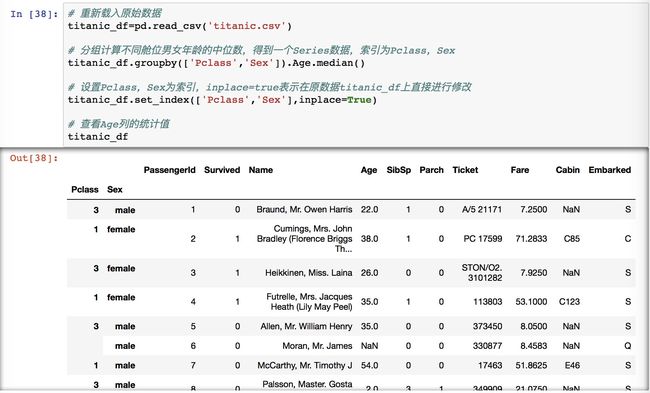Click age value 22.0

coord(369,210)
